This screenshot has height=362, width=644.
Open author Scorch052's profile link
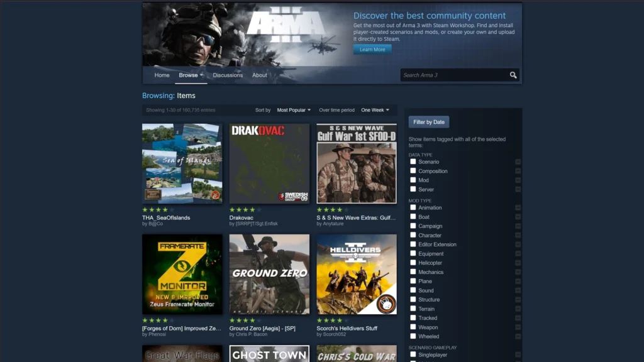click(x=334, y=334)
